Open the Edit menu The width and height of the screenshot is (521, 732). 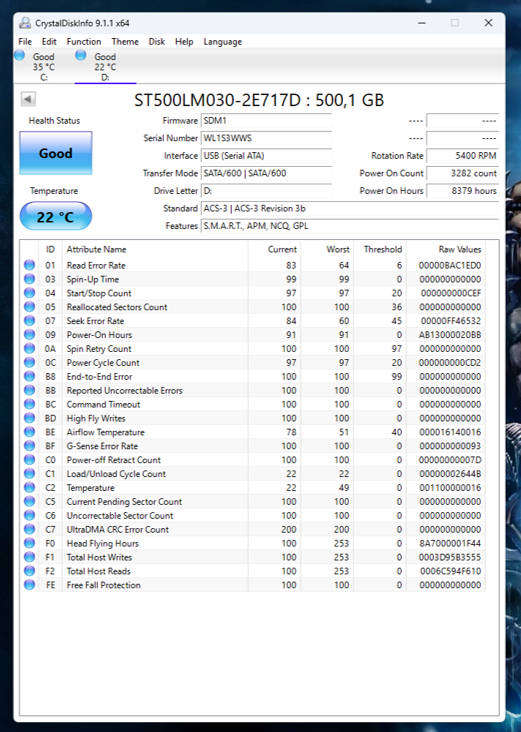coord(49,42)
